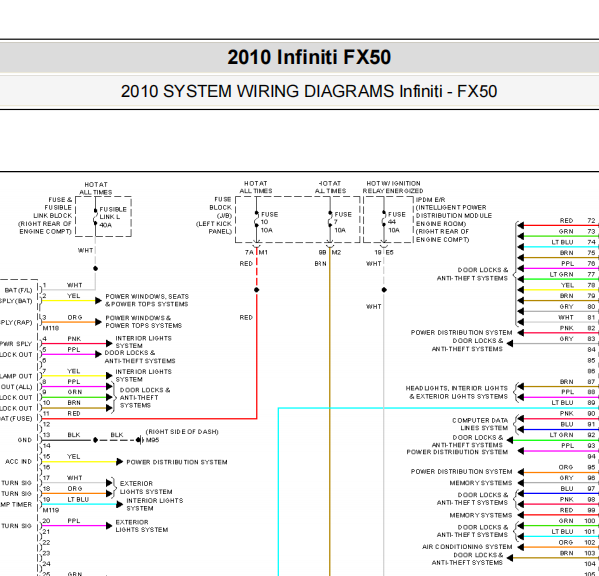Select the "M118" connector label
This screenshot has width=599, height=576.
[51, 328]
